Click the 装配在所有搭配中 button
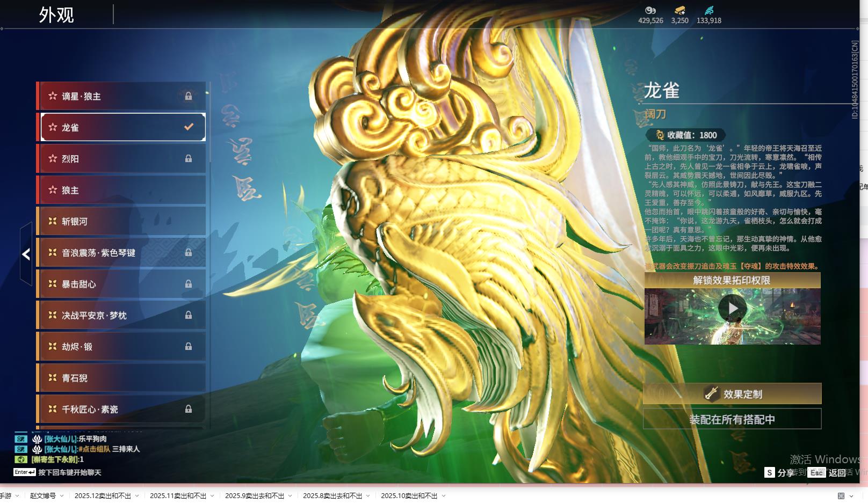This screenshot has height=504, width=868. coord(732,419)
